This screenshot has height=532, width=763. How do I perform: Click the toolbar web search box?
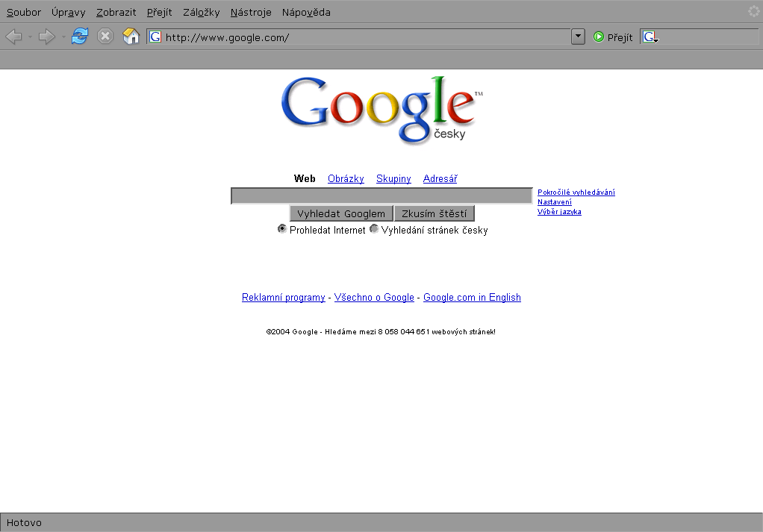click(700, 37)
